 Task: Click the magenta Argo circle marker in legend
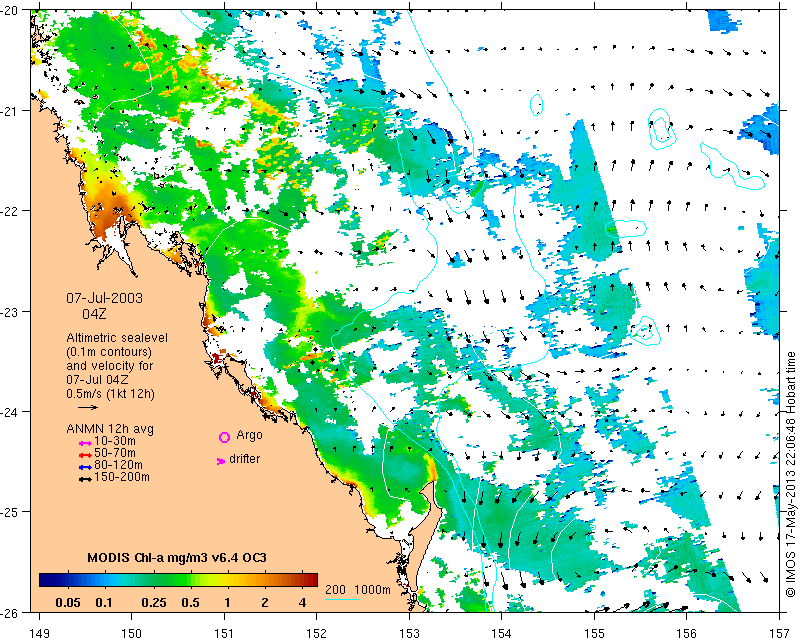pyautogui.click(x=224, y=437)
